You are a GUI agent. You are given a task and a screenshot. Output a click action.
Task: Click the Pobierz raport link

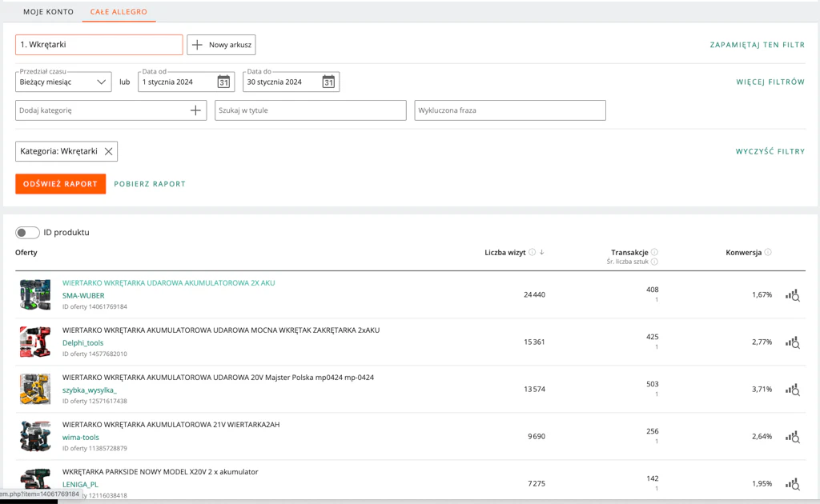coord(150,184)
